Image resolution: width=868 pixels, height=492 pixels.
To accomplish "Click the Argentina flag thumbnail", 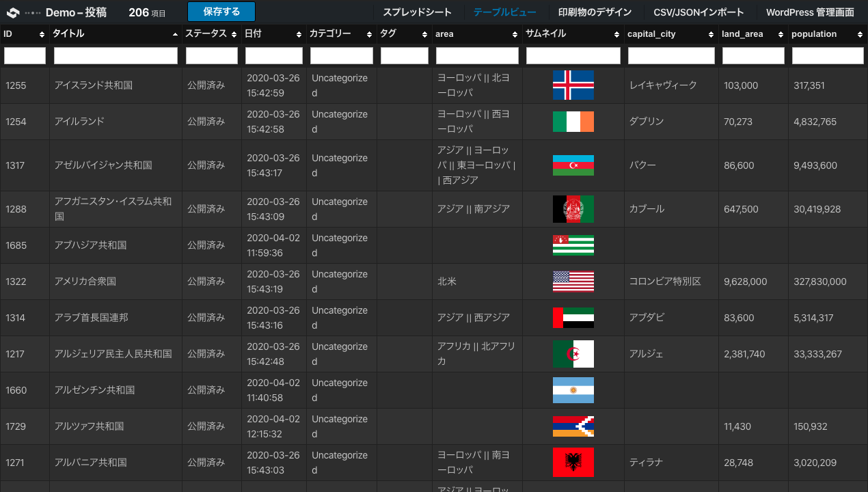I will [573, 390].
